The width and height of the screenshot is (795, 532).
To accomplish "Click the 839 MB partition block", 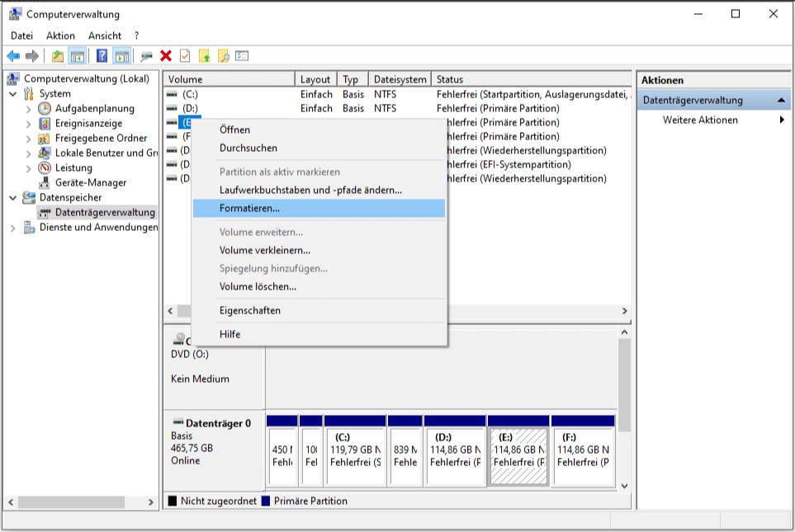I will [x=405, y=451].
